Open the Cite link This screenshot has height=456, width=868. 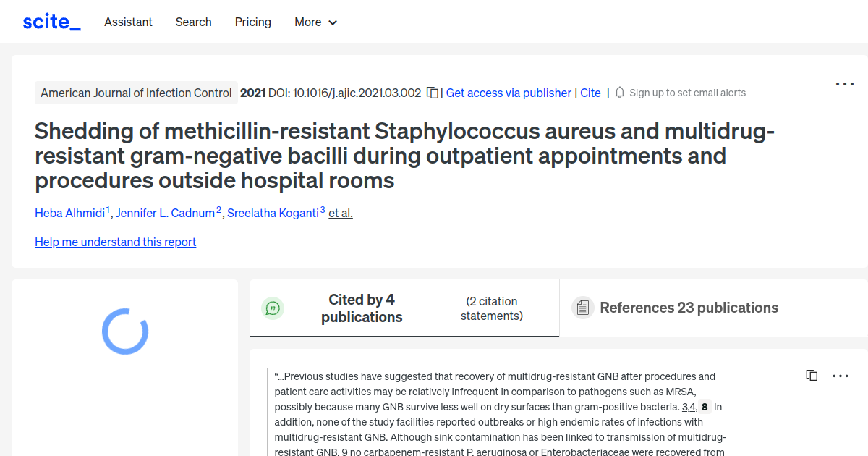click(x=590, y=93)
